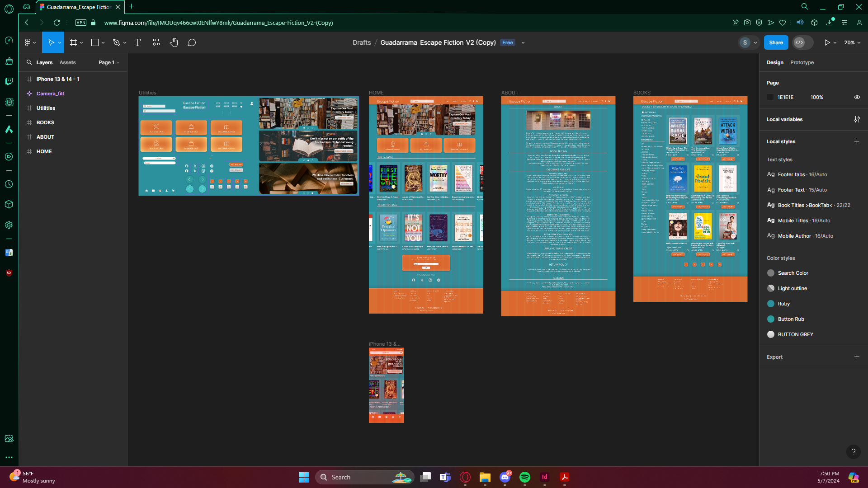Expand the shape tools dropdown
Screen dimensions: 868x488
point(103,43)
